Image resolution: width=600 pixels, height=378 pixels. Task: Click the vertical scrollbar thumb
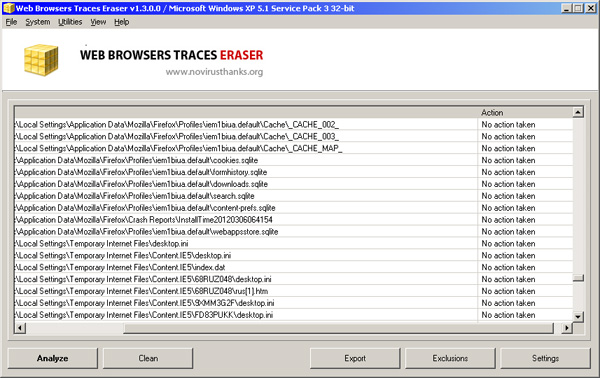tap(578, 278)
